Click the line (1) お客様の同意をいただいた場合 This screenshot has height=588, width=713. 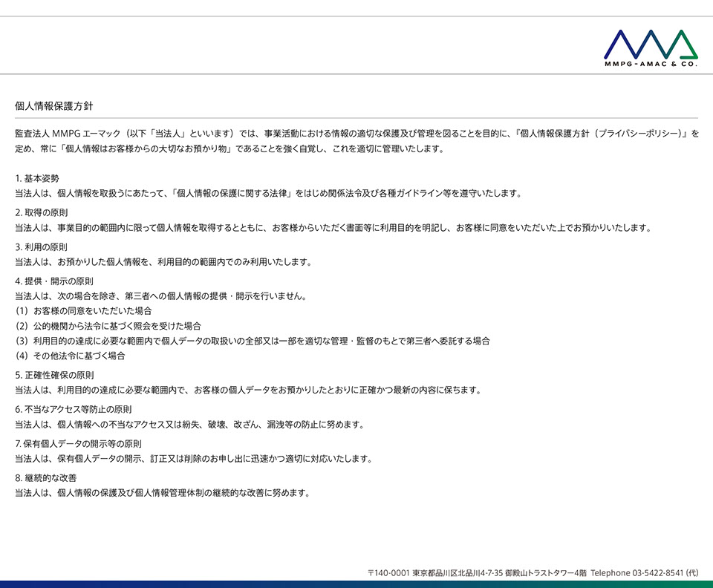[x=84, y=311]
